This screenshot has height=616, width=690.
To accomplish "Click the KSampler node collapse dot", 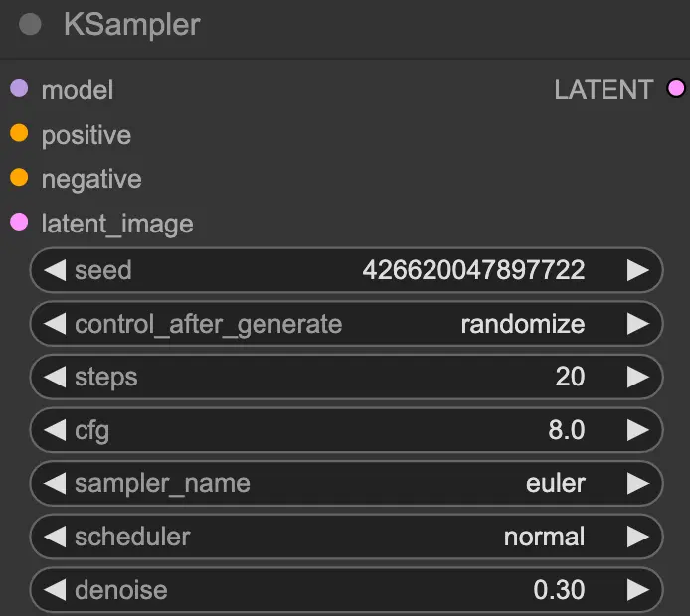I will 30,25.
